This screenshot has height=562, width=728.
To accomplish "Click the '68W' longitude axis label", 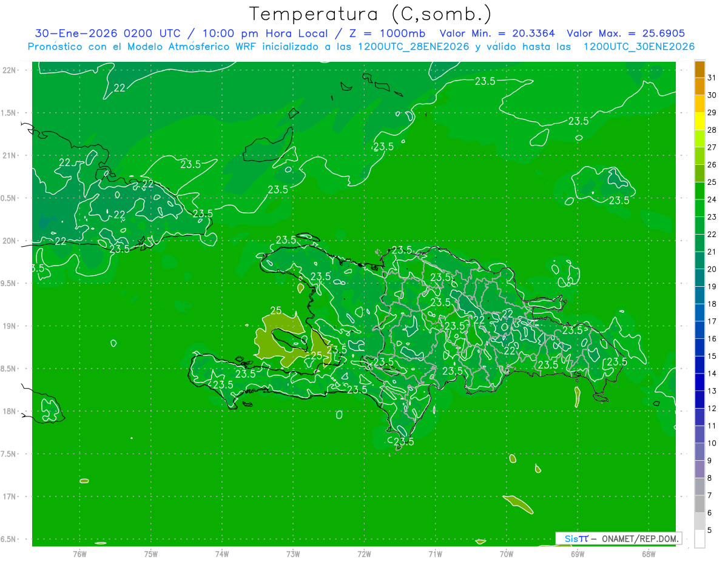I will pyautogui.click(x=648, y=554).
